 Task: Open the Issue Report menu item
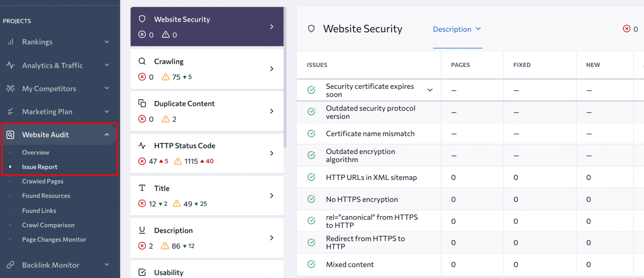pyautogui.click(x=40, y=167)
